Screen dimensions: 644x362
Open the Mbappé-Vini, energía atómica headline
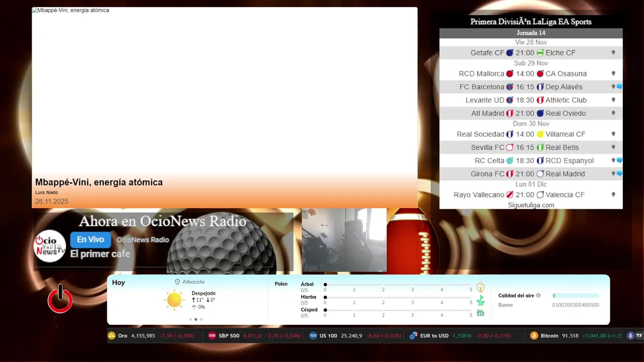[99, 183]
